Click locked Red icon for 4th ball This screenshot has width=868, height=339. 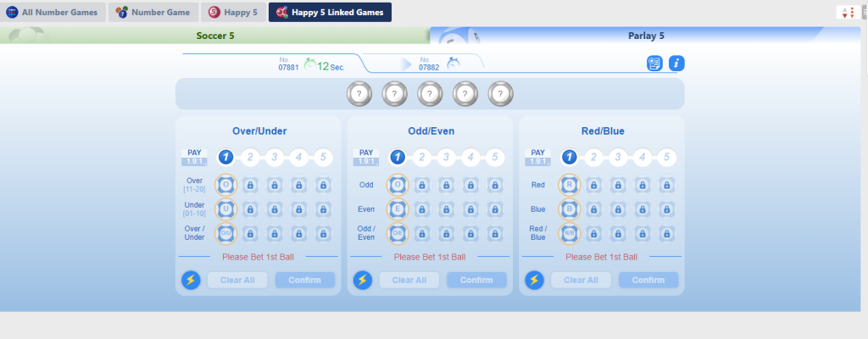coord(643,185)
